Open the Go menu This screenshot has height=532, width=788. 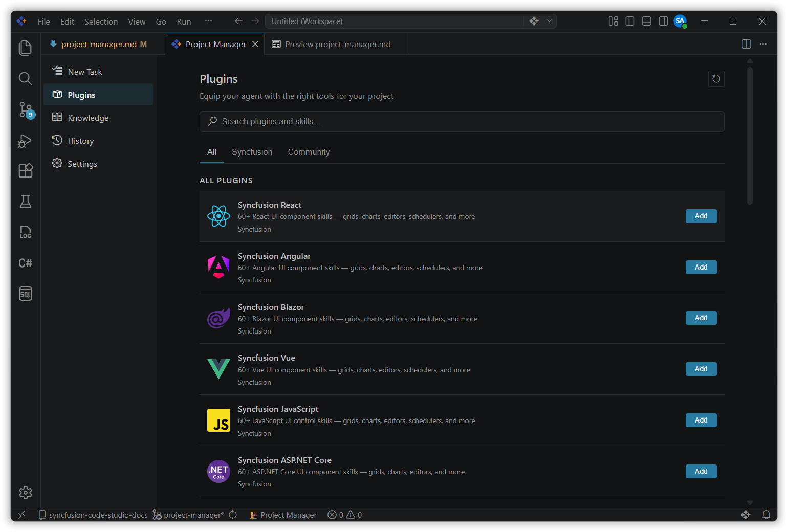[161, 21]
